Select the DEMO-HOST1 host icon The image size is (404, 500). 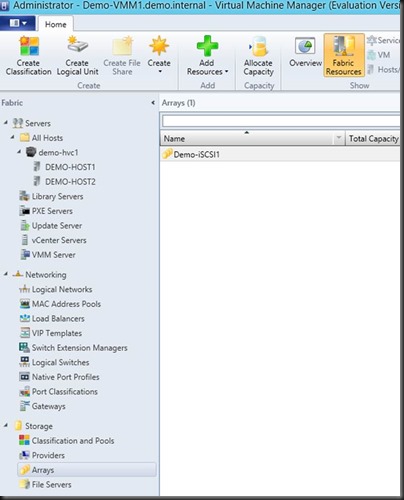[x=37, y=167]
